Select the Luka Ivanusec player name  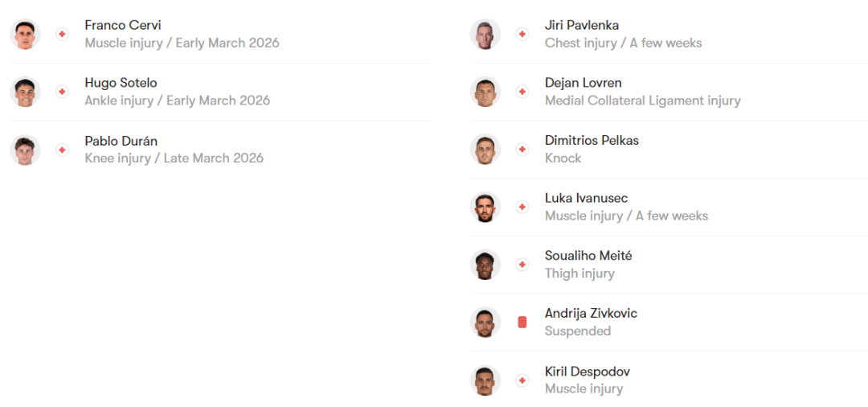tap(586, 198)
